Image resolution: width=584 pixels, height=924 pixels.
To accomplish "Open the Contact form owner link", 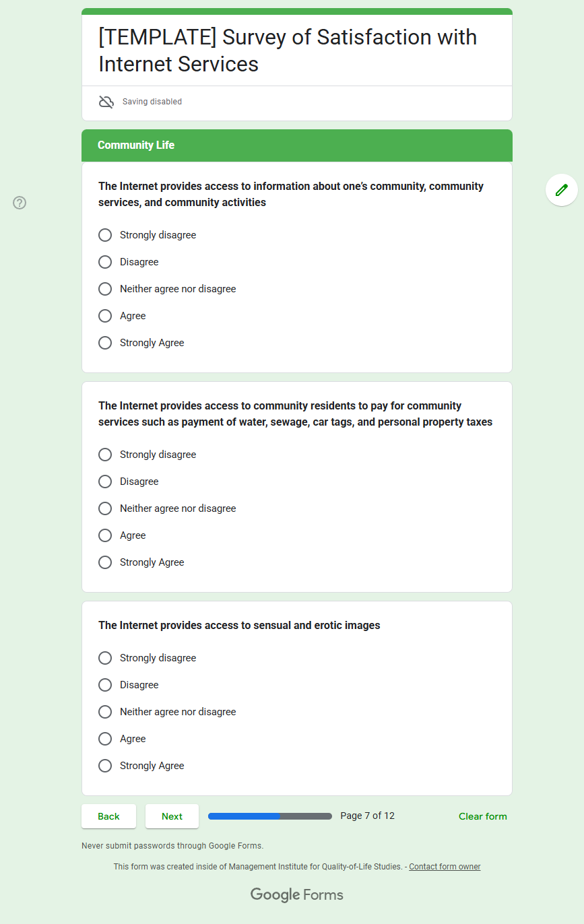I will click(445, 867).
